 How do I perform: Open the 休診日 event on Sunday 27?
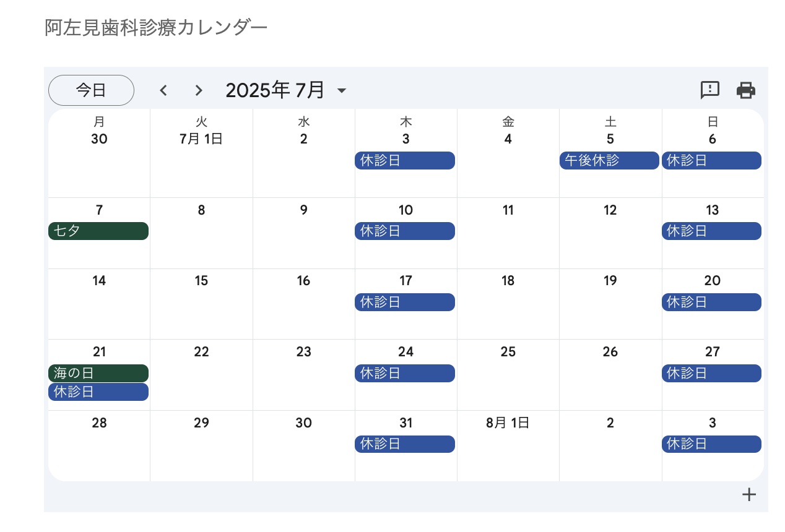[x=711, y=374]
